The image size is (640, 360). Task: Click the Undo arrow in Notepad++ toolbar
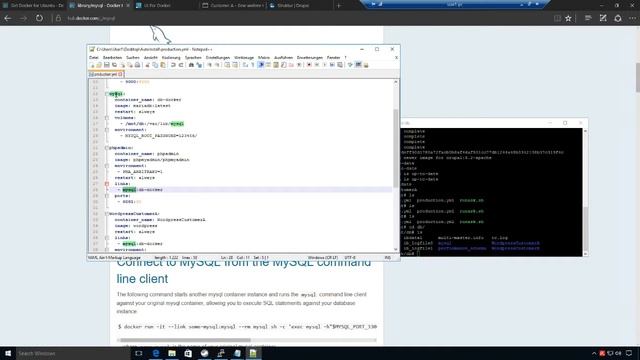click(173, 65)
